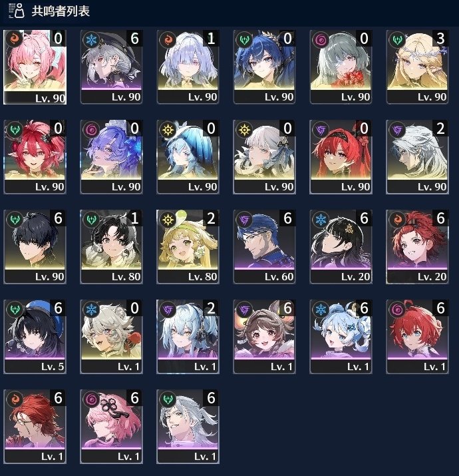Select the long blonde-haired resonator with chain count 3
Viewport: 459px width, 476px height.
pos(417,67)
